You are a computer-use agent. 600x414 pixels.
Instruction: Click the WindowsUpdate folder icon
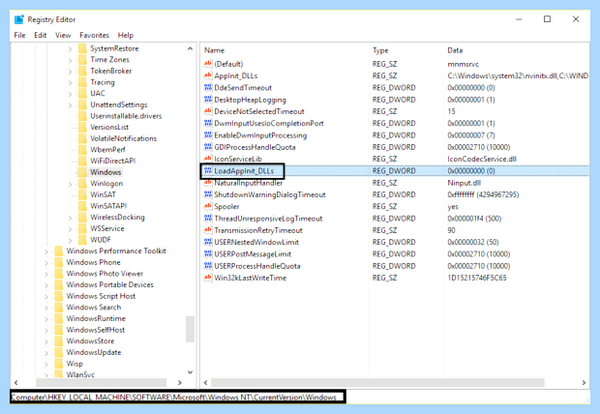[x=59, y=352]
